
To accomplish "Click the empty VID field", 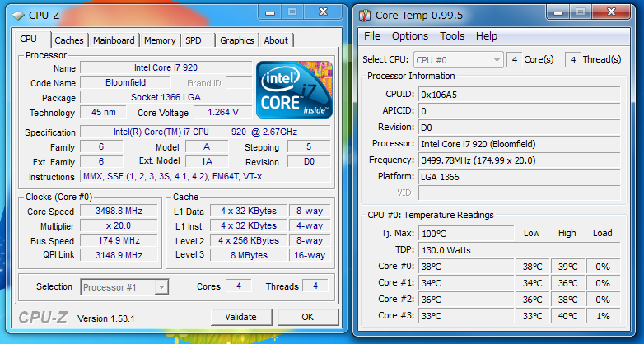I will [520, 193].
